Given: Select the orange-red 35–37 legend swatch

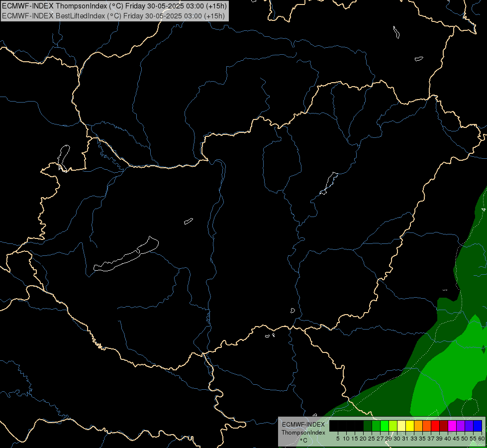Looking at the screenshot, I should (x=427, y=426).
